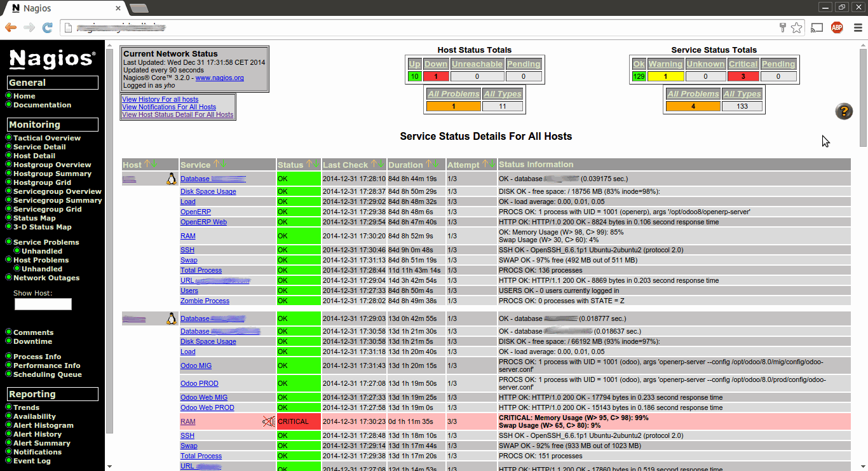Click the red Critical count 3
Image resolution: width=868 pixels, height=471 pixels.
[x=743, y=76]
